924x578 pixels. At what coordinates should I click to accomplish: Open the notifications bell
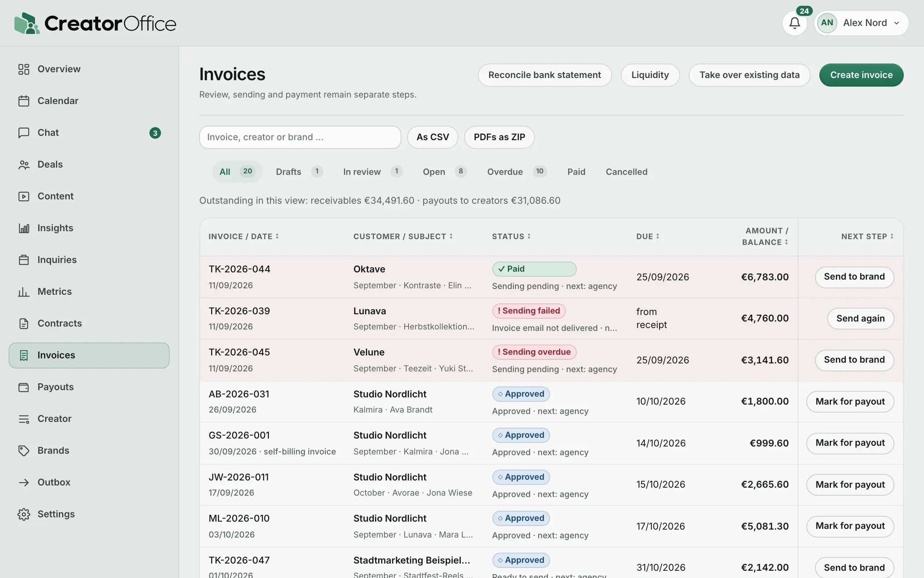click(794, 23)
